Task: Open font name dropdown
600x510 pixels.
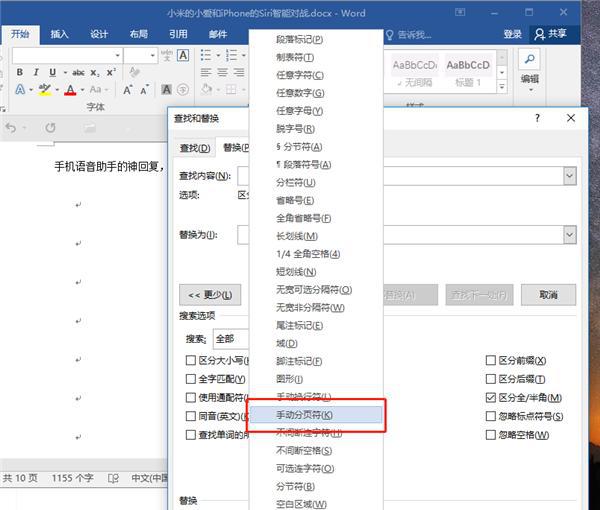Action: pyautogui.click(x=117, y=56)
